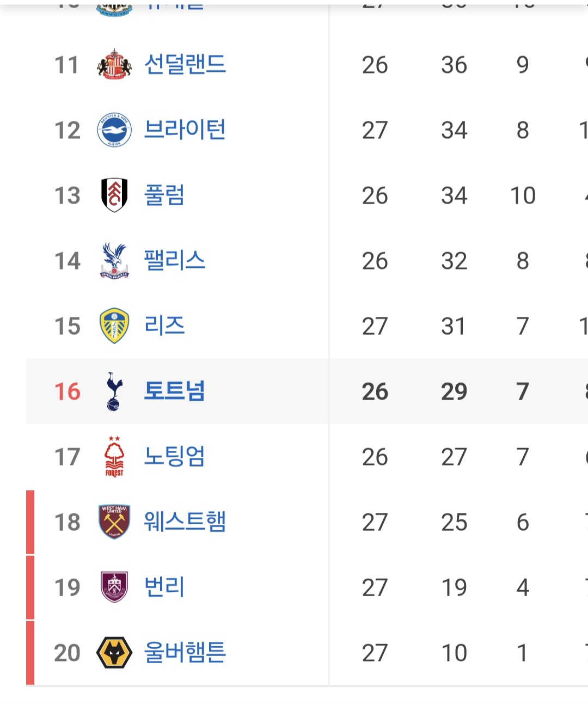
Task: Click the West Ham United crest
Action: [114, 522]
